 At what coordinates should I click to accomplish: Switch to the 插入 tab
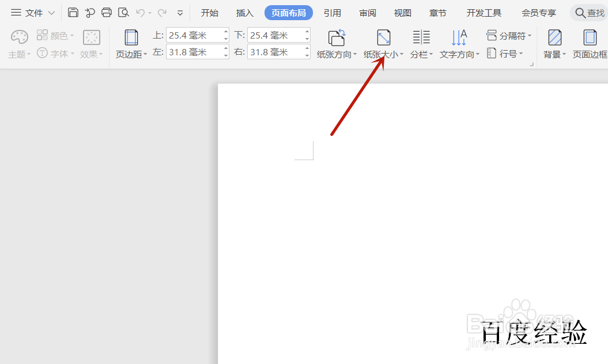tap(244, 13)
